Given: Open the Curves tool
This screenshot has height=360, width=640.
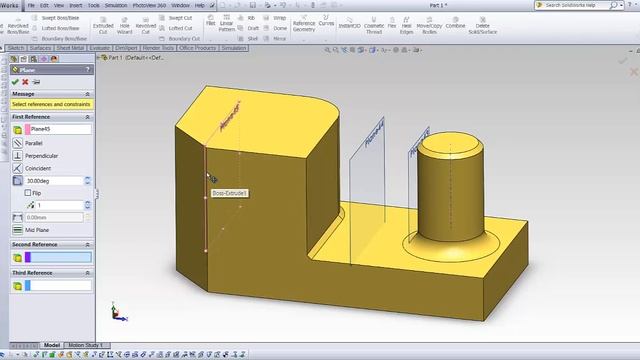Looking at the screenshot, I should point(326,20).
